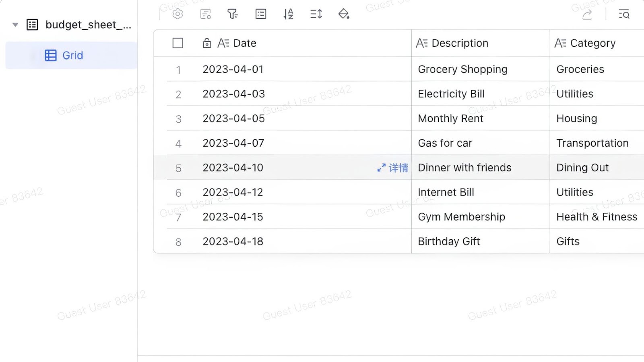Select the checkbox for row 5

tap(178, 168)
